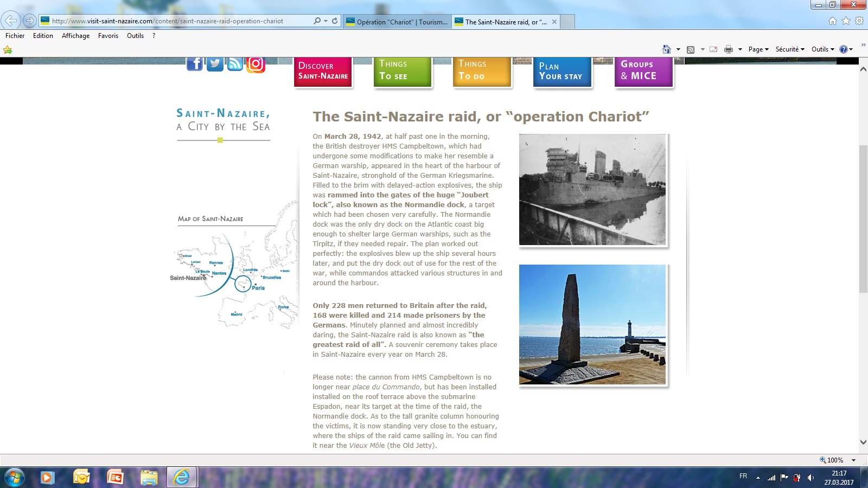Open the PowerPoint-like red taskbar icon
This screenshot has height=488, width=868.
pyautogui.click(x=115, y=478)
